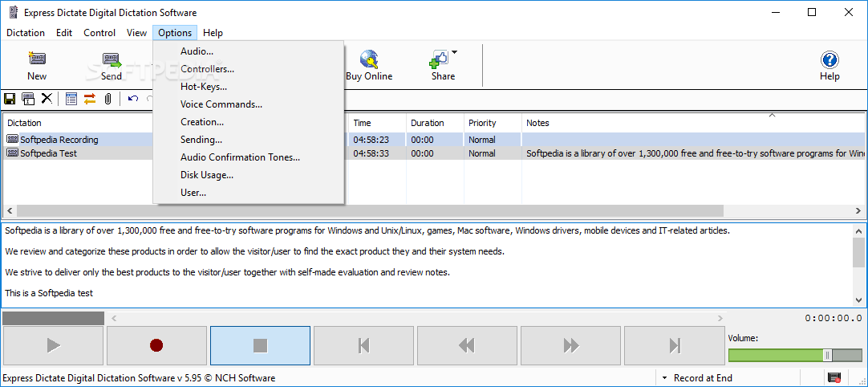The width and height of the screenshot is (868, 387).
Task: Click the Buy Online globe icon
Action: click(369, 59)
